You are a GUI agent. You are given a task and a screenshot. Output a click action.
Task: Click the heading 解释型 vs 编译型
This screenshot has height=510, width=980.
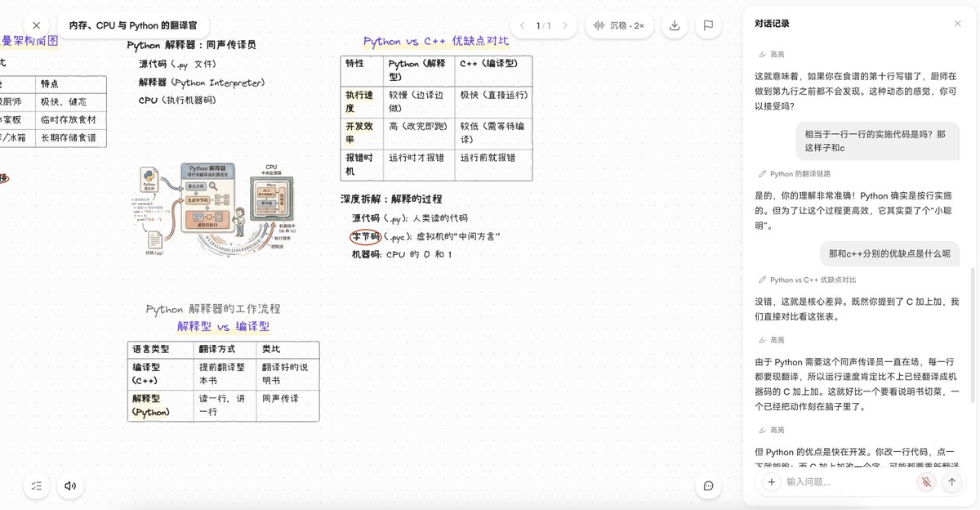click(223, 326)
